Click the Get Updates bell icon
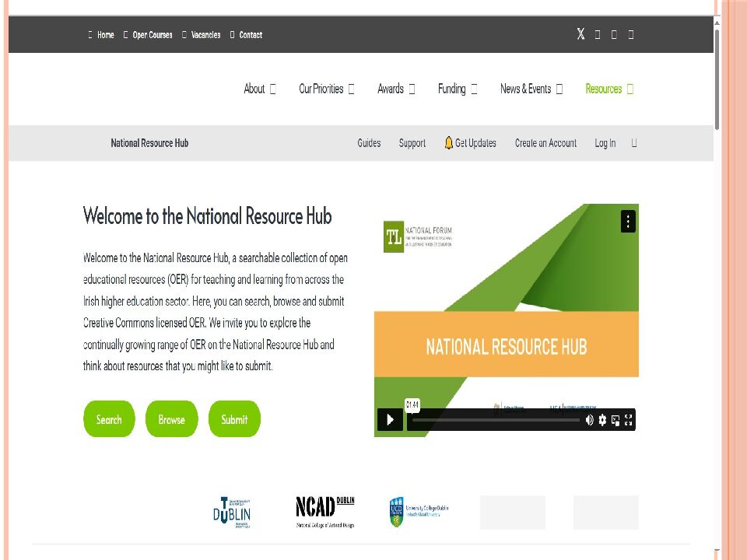This screenshot has width=747, height=560. [x=448, y=142]
